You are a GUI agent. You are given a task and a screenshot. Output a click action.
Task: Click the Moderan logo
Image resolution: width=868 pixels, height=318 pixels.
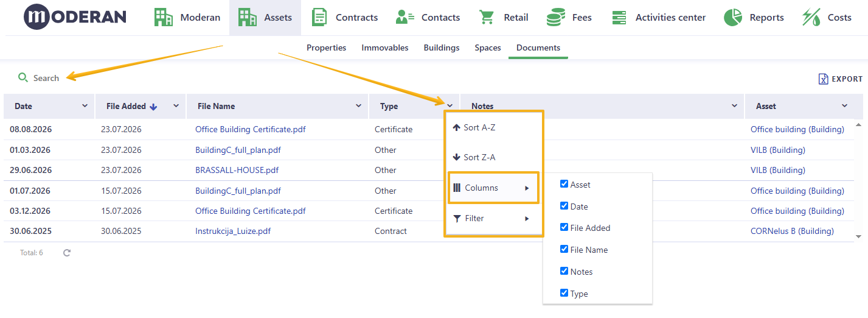coord(75,17)
